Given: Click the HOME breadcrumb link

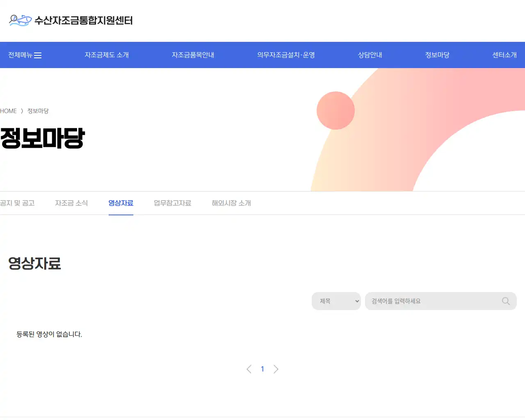Looking at the screenshot, I should point(8,111).
